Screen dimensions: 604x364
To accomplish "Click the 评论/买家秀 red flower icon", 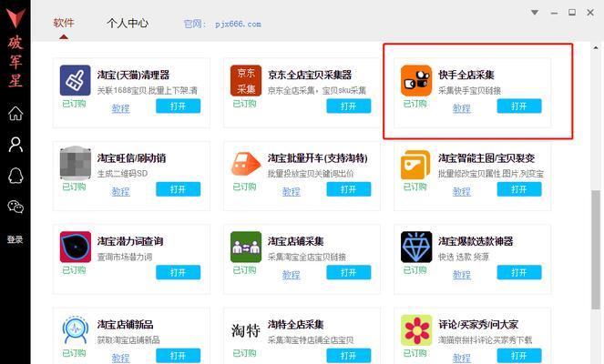I will (416, 329).
